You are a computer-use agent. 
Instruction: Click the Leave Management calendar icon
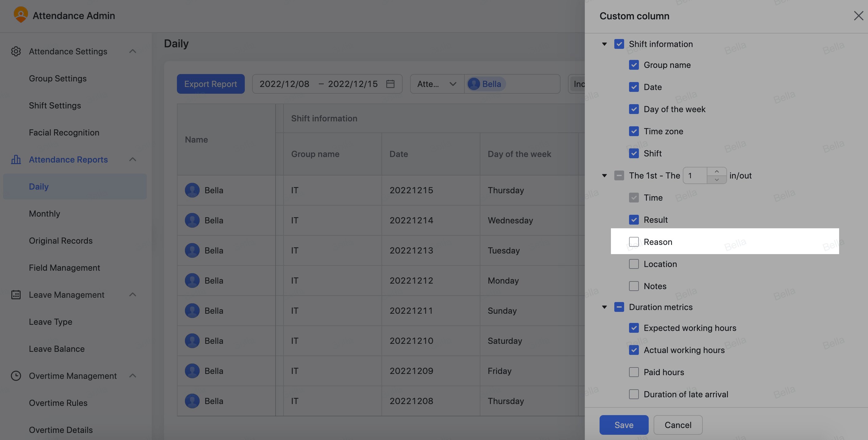(x=16, y=295)
